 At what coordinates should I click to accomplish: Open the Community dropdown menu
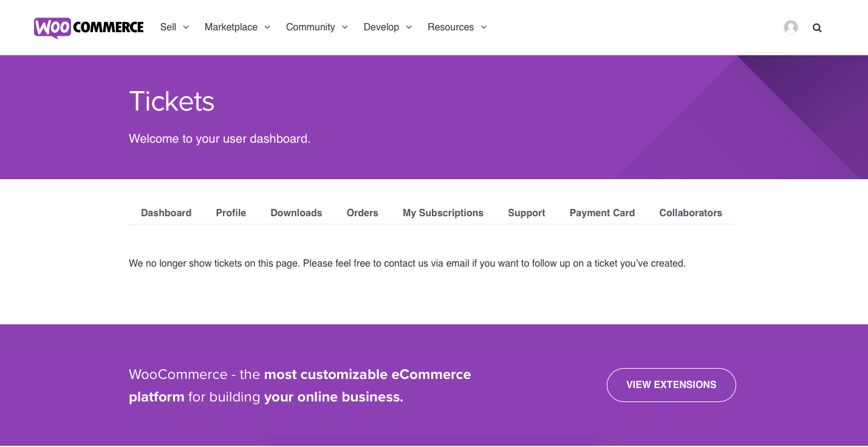[x=316, y=27]
